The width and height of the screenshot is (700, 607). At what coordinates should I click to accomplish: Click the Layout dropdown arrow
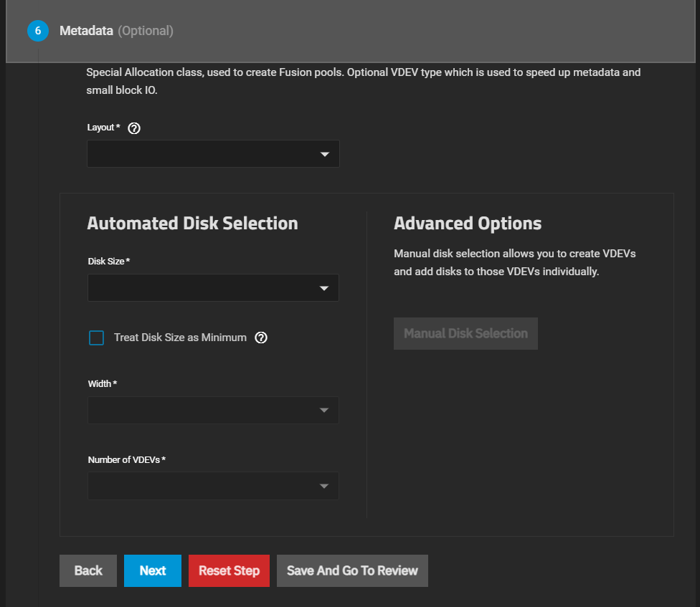click(324, 154)
